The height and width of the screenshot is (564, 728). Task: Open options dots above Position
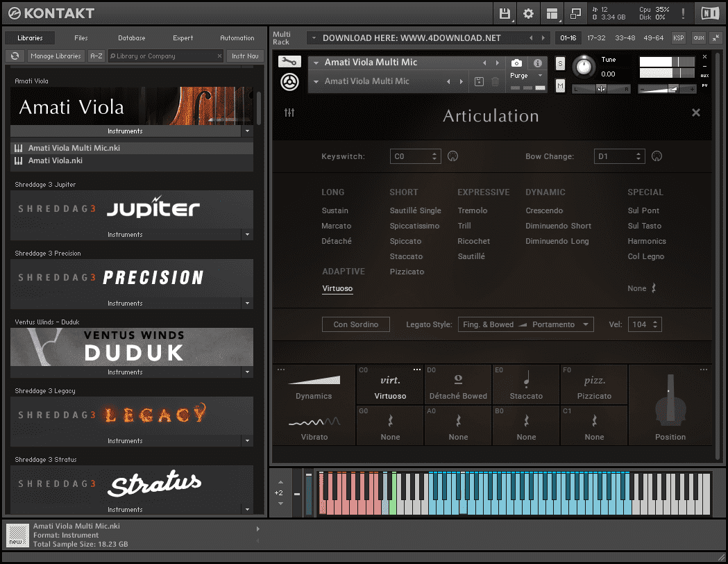click(x=704, y=370)
